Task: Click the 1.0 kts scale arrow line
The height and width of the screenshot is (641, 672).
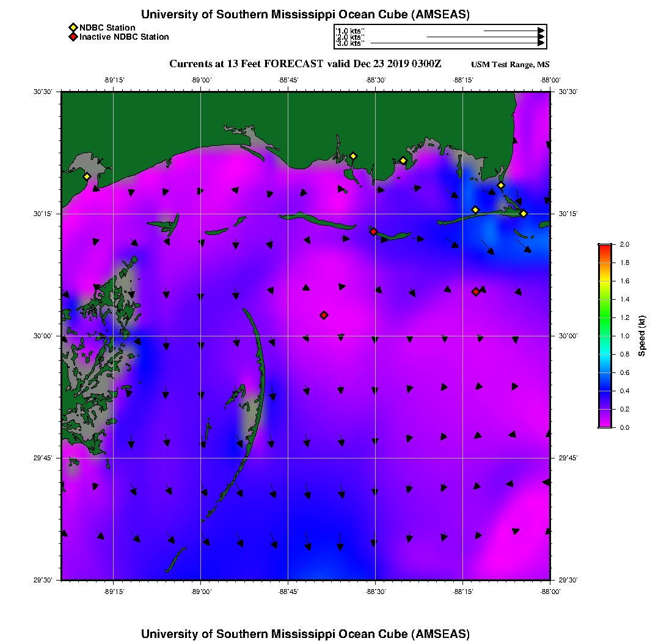Action: (x=510, y=31)
